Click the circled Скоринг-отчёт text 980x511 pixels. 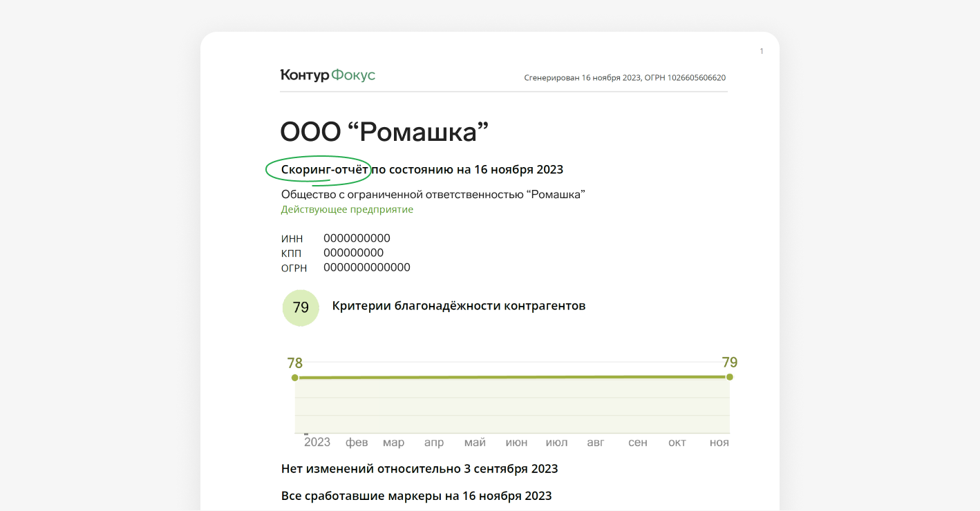coord(325,170)
